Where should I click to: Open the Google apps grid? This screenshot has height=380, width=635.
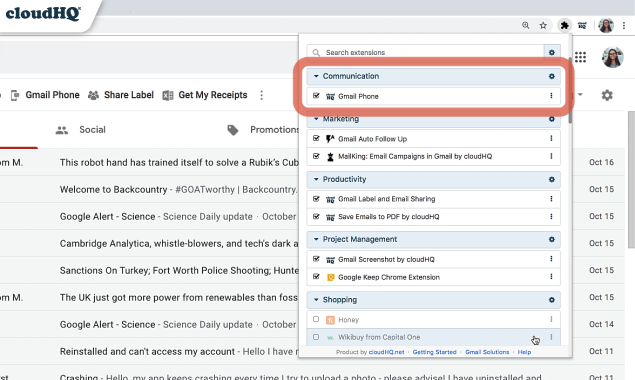tap(580, 57)
